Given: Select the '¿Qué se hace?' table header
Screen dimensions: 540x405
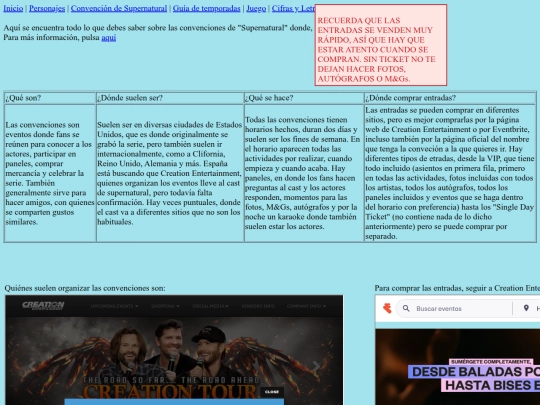Looking at the screenshot, I should 304,98.
